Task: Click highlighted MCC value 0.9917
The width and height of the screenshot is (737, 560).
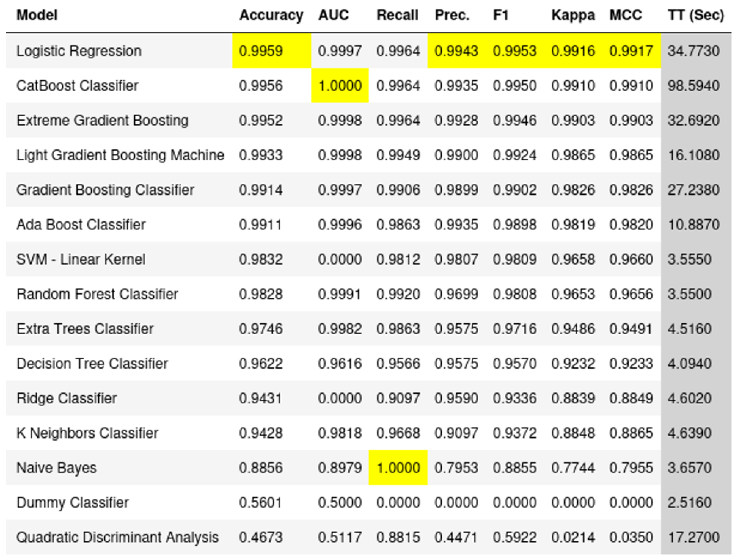Action: 631,51
